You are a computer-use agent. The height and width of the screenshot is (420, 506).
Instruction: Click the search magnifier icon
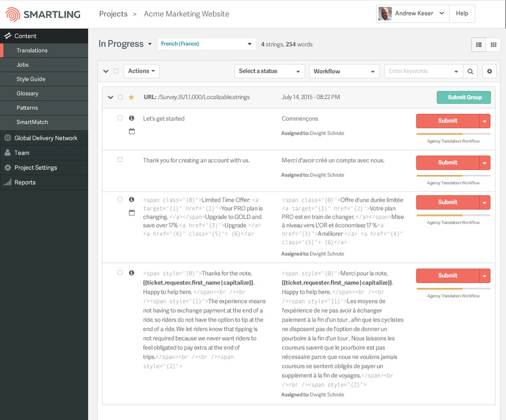[470, 71]
